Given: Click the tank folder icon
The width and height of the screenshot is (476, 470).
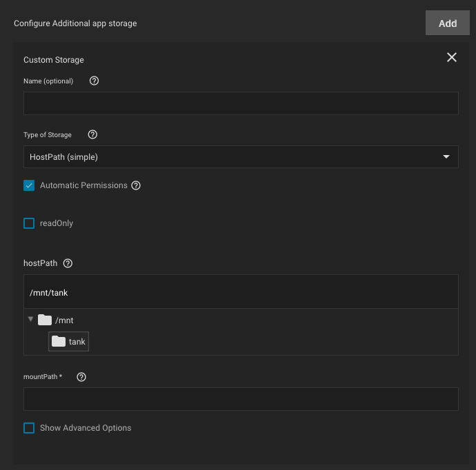Looking at the screenshot, I should click(59, 341).
